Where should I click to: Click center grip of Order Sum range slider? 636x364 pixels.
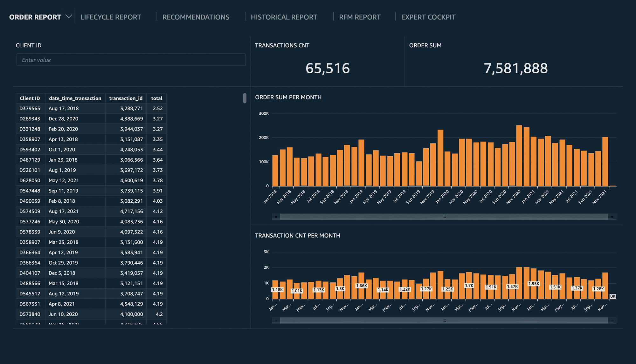coord(444,217)
